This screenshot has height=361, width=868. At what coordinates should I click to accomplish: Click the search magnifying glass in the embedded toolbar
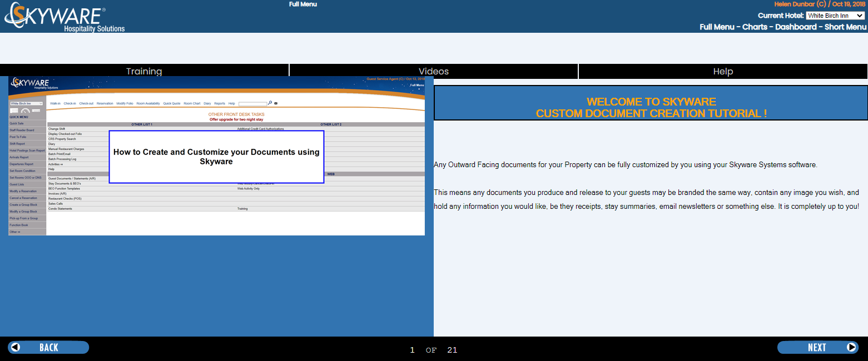pyautogui.click(x=270, y=102)
